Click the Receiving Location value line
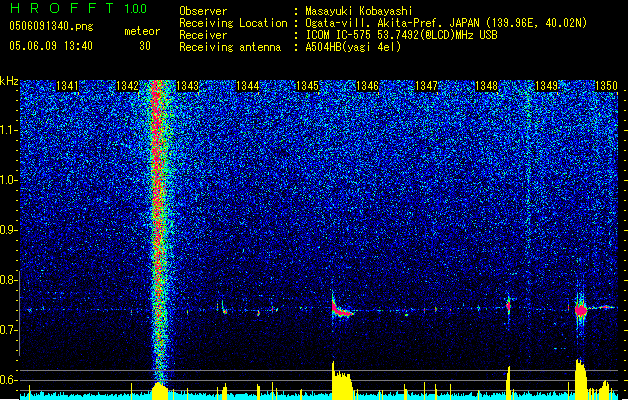 (446, 23)
